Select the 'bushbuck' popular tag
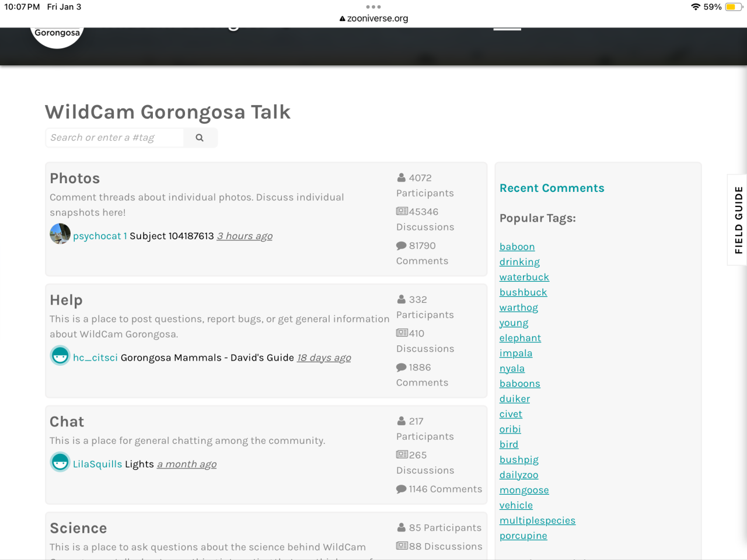The height and width of the screenshot is (560, 747). click(x=523, y=292)
